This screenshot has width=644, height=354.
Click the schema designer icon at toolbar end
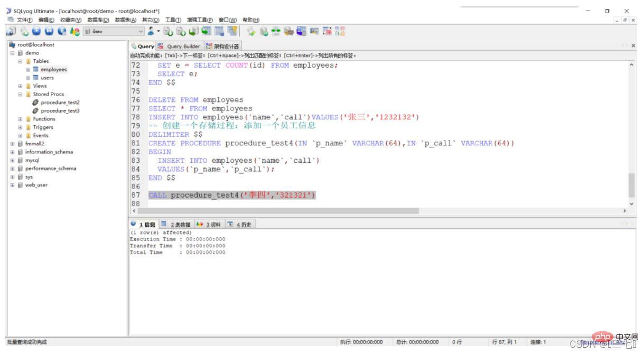click(340, 31)
